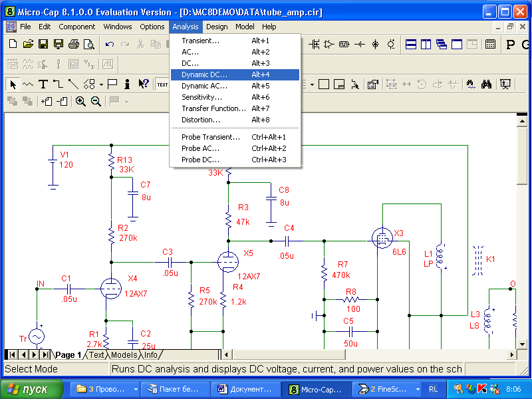Switch to the Models tab

coord(124,355)
